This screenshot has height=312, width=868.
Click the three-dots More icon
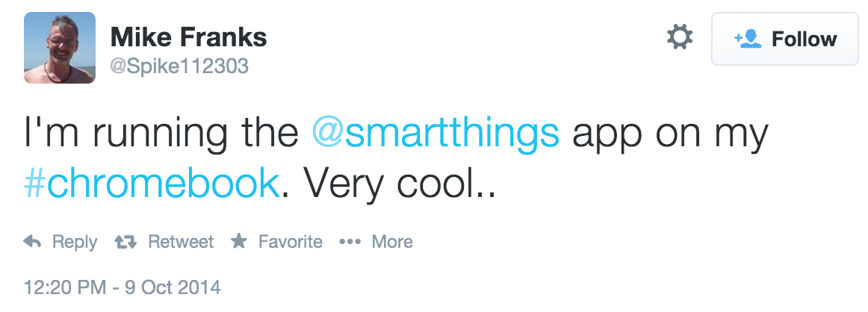tap(350, 242)
